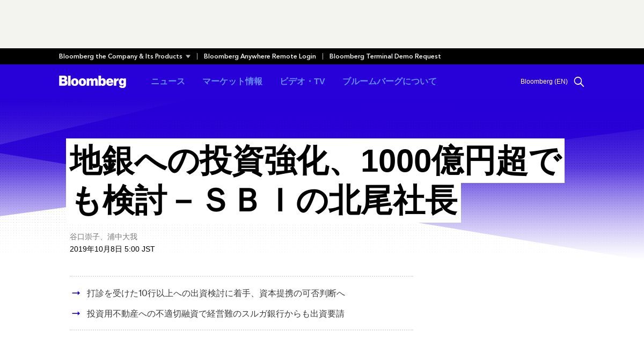644x338 pixels.
Task: Open the ビデオ・TV menu
Action: click(x=302, y=82)
